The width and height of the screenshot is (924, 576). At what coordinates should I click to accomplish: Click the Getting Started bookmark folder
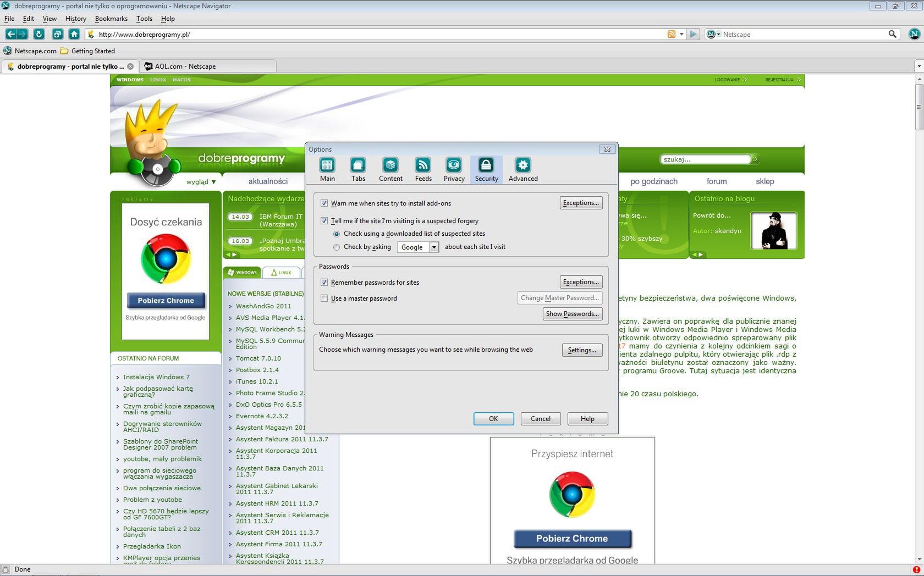point(87,51)
